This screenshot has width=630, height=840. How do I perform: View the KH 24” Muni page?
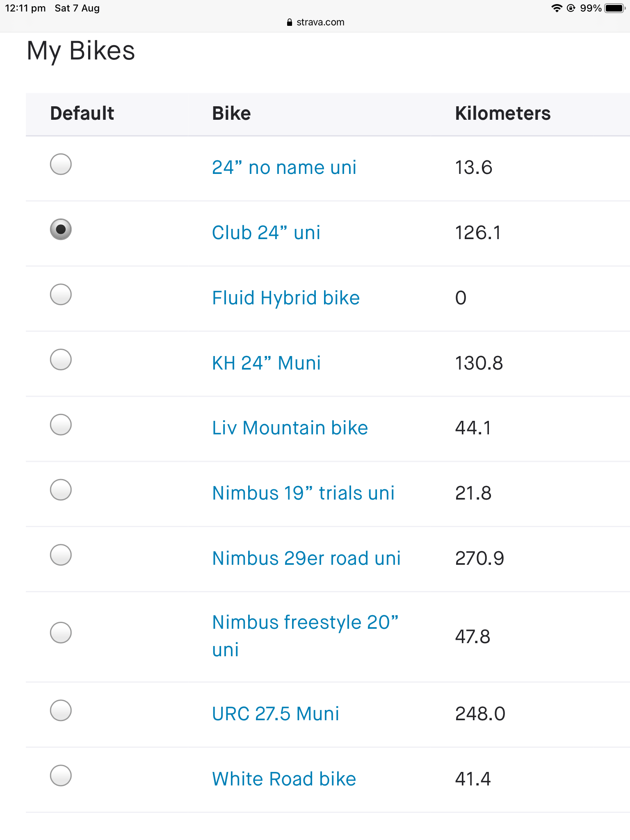pyautogui.click(x=266, y=363)
